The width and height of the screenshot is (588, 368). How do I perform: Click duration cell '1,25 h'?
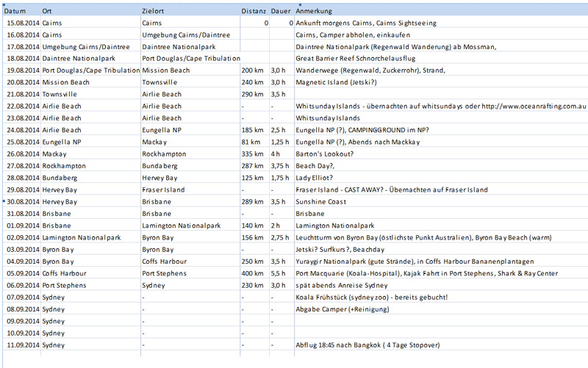coord(280,142)
